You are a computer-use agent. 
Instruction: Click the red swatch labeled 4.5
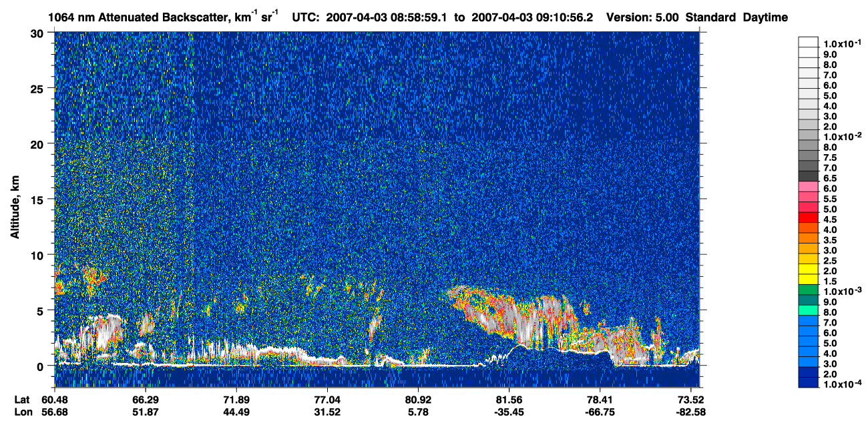(809, 218)
